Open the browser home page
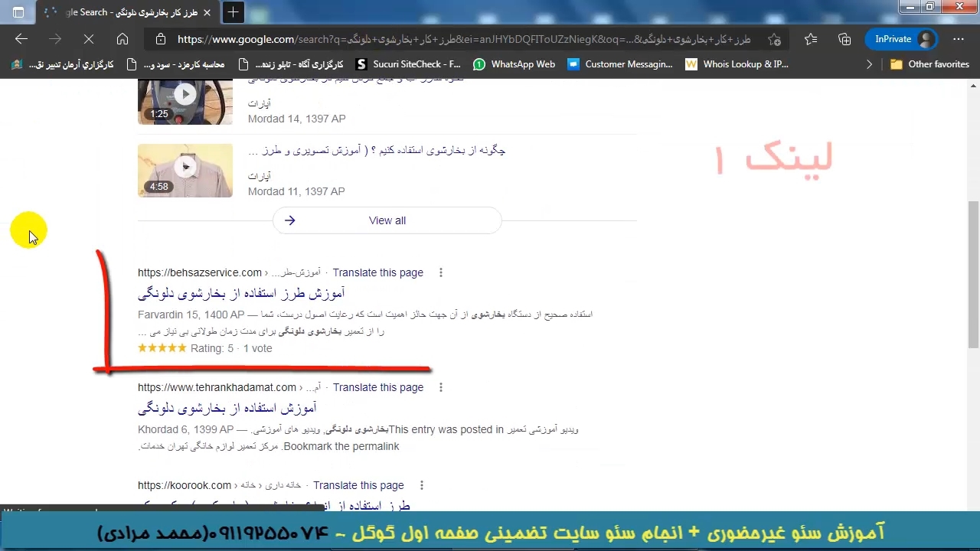The height and width of the screenshot is (551, 980). [x=122, y=39]
